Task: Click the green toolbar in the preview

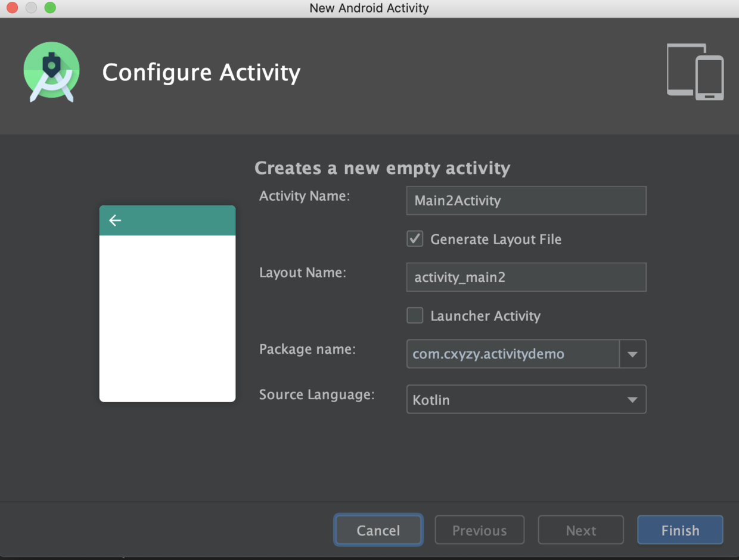Action: click(179, 220)
